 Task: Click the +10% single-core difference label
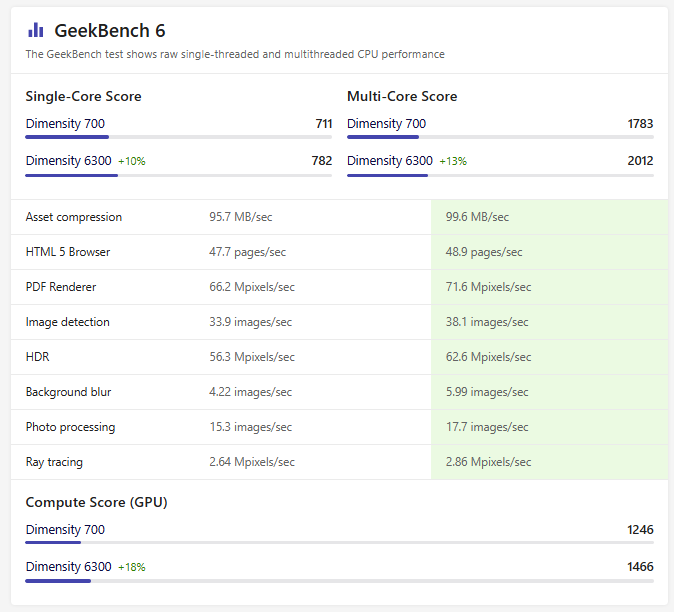tap(132, 162)
